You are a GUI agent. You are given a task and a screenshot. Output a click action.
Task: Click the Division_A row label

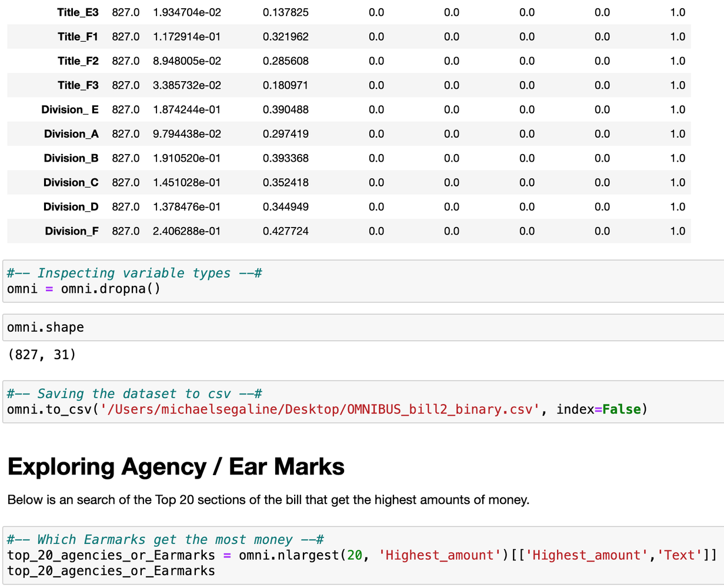[x=71, y=134]
